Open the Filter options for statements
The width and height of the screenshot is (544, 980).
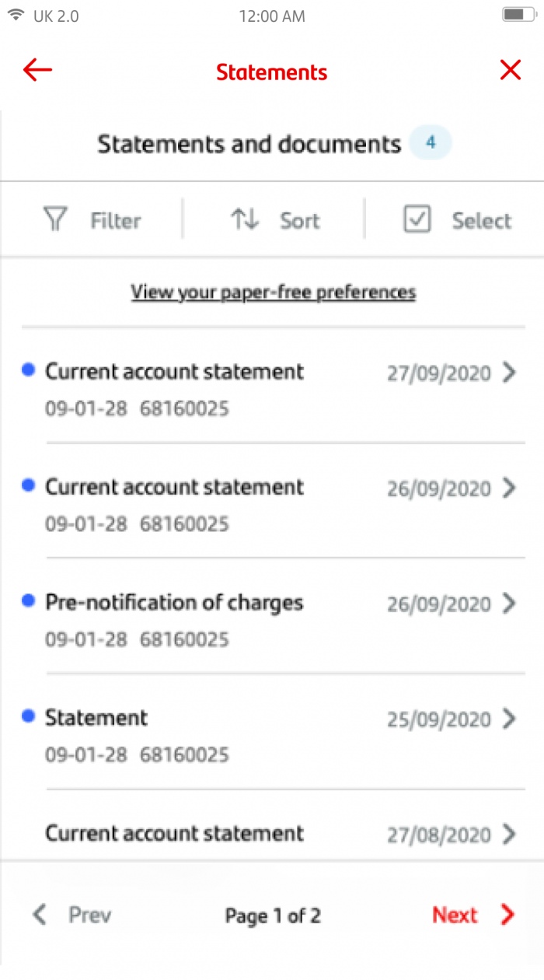pyautogui.click(x=93, y=219)
